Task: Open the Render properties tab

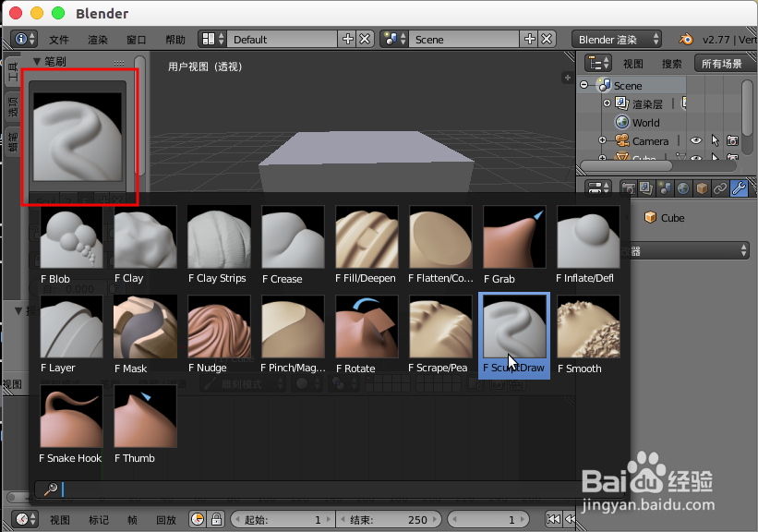Action: pyautogui.click(x=629, y=188)
